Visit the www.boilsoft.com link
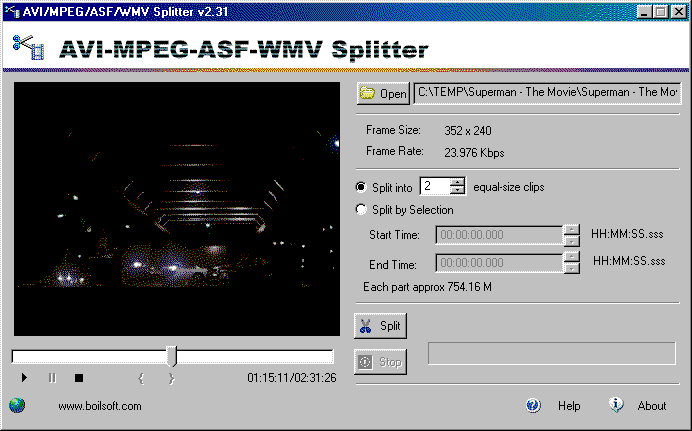The image size is (692, 431). pyautogui.click(x=100, y=406)
